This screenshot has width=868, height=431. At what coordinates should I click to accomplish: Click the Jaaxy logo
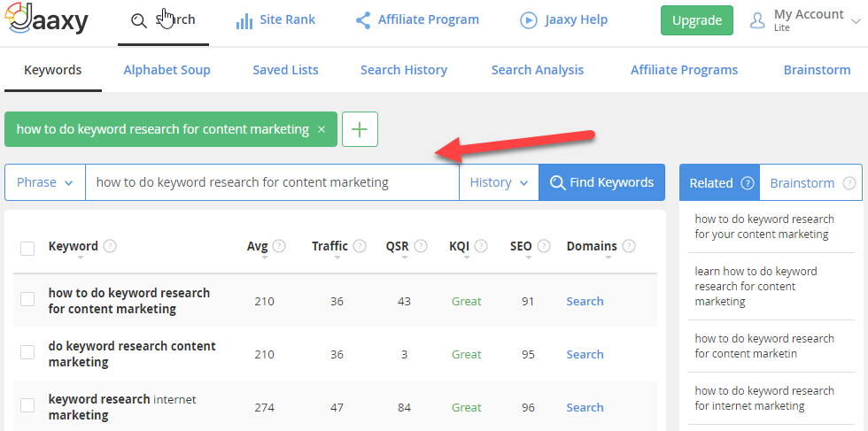click(45, 20)
